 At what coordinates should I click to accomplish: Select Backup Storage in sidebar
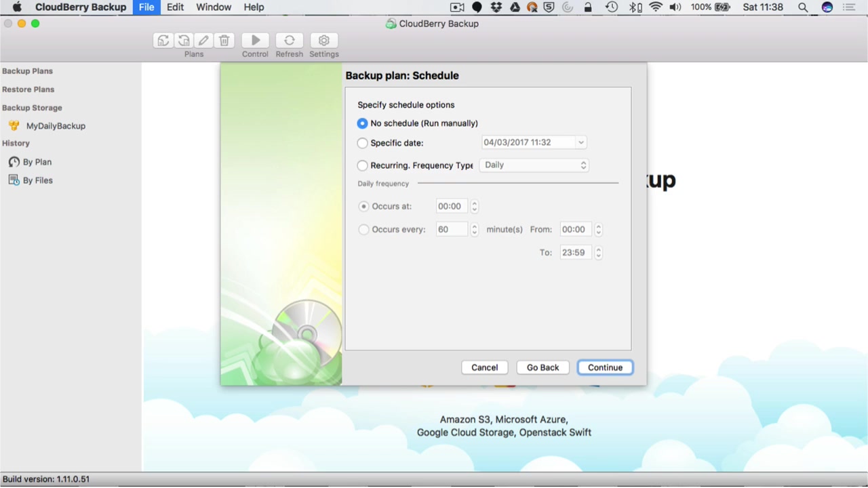coord(32,108)
